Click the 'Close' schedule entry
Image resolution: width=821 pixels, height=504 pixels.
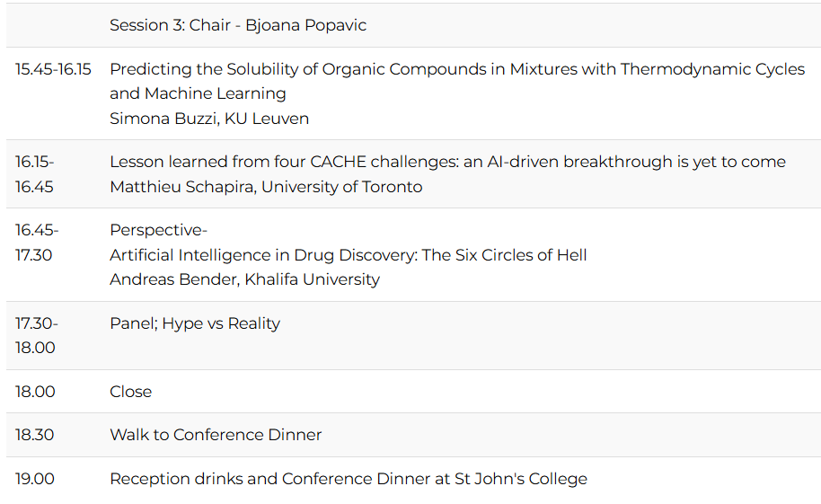(x=130, y=392)
